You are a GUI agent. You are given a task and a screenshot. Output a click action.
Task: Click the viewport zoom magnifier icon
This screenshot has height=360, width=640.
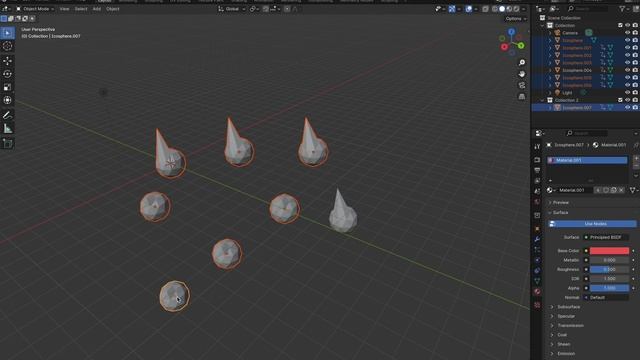click(522, 62)
